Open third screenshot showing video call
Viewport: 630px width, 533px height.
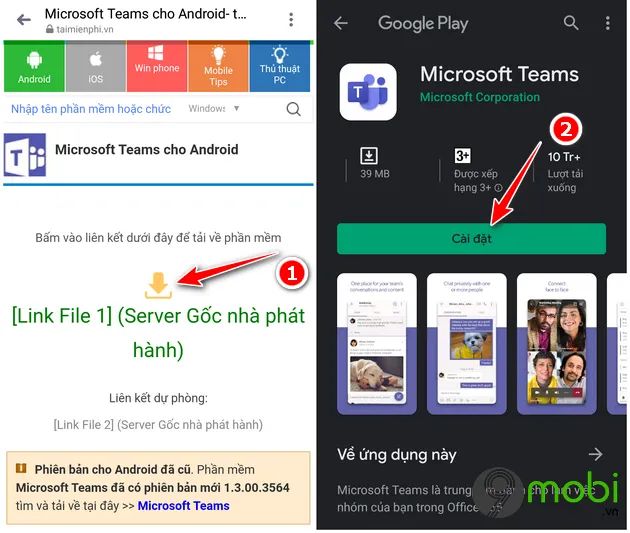[556, 344]
